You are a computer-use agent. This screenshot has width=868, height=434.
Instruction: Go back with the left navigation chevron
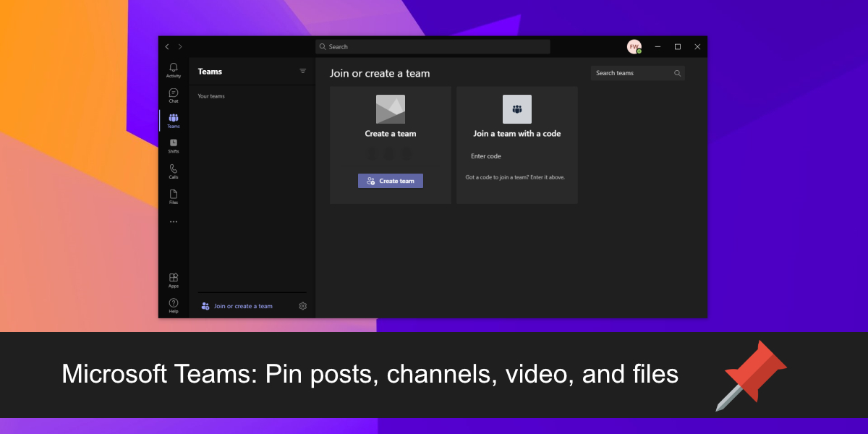(x=166, y=46)
